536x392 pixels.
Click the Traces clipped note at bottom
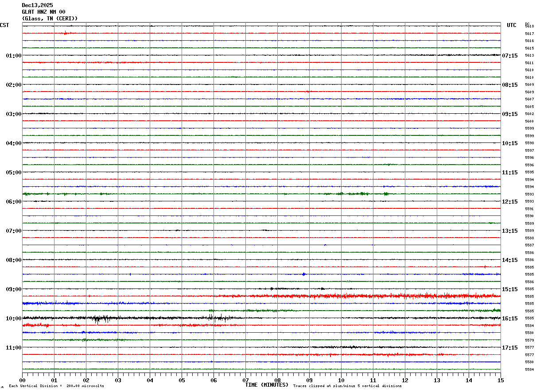347,386
